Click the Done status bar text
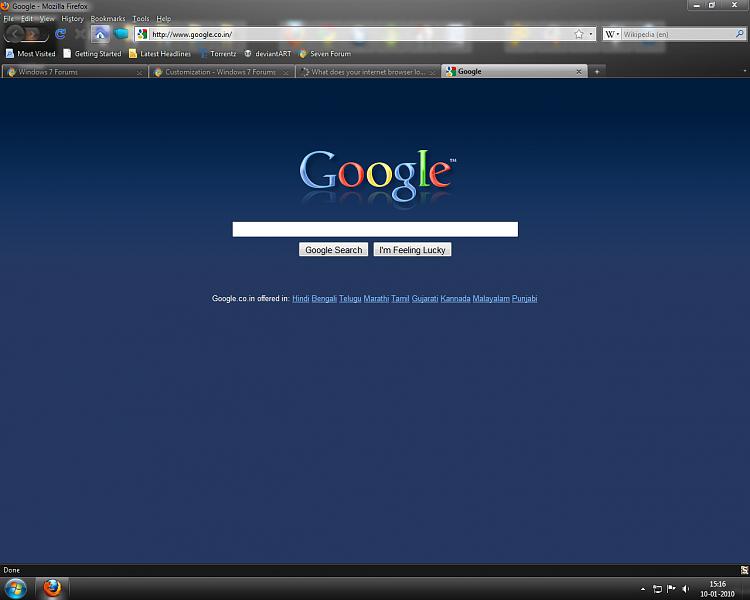 11,570
